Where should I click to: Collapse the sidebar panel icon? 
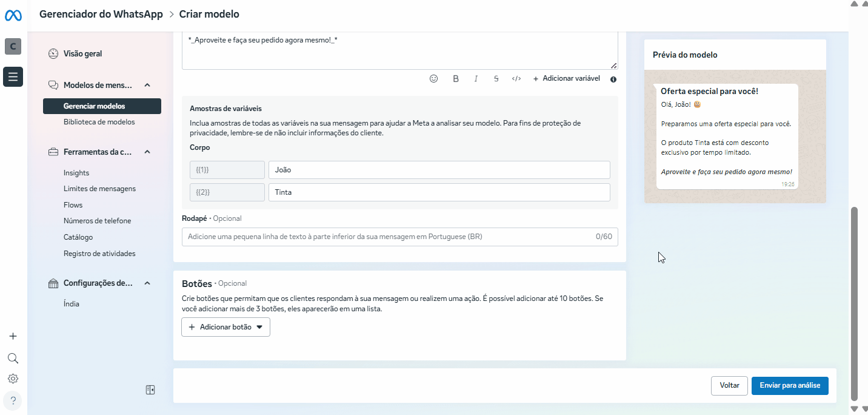tap(150, 390)
